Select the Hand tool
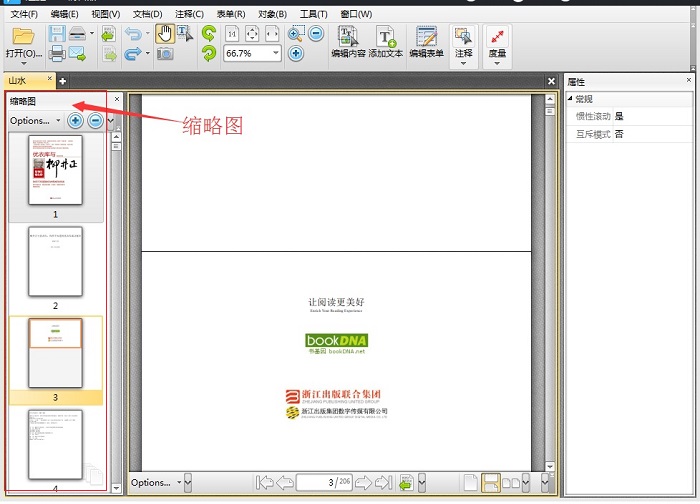This screenshot has height=504, width=700. (x=165, y=34)
